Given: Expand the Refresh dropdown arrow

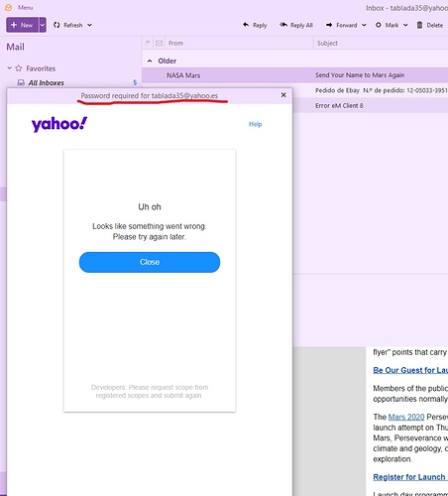Looking at the screenshot, I should 89,25.
